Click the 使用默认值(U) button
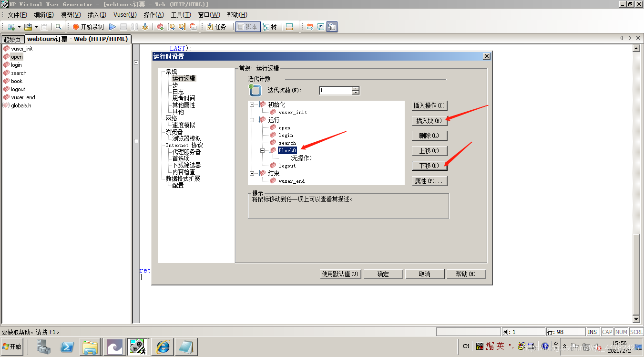The height and width of the screenshot is (357, 644). click(340, 274)
